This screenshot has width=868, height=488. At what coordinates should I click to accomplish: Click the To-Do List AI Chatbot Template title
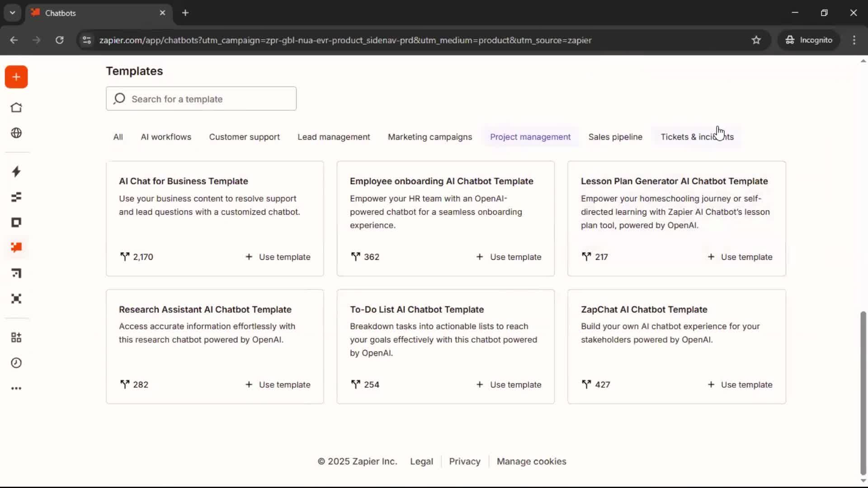[x=417, y=310]
